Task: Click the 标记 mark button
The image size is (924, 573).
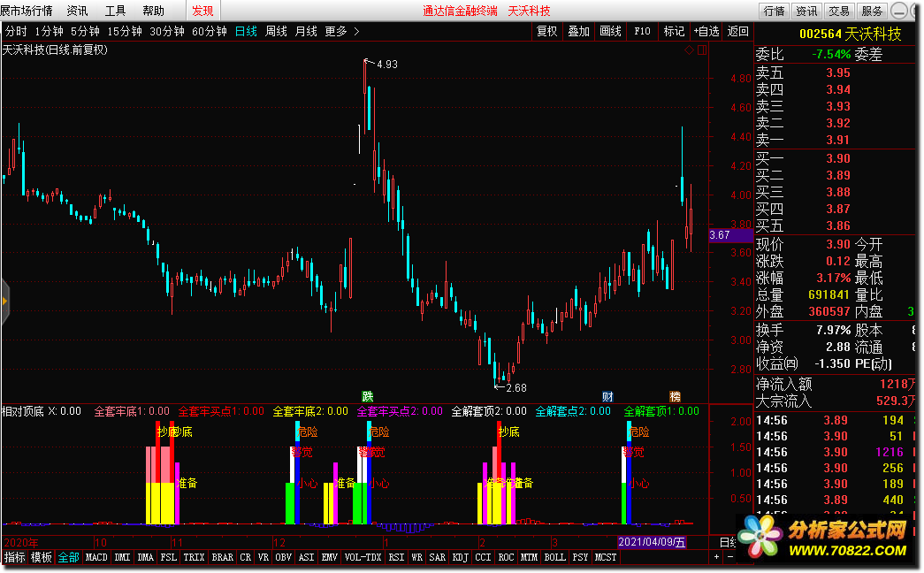Action: [x=674, y=31]
